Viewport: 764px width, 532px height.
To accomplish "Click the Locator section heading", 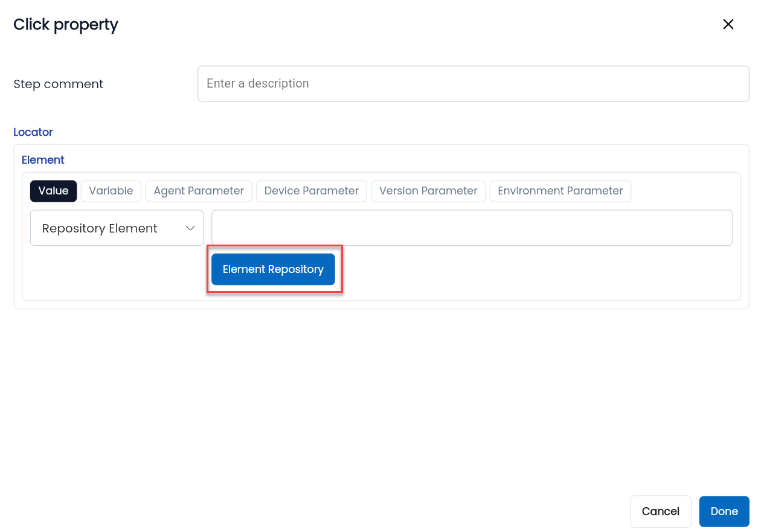I will (x=33, y=132).
